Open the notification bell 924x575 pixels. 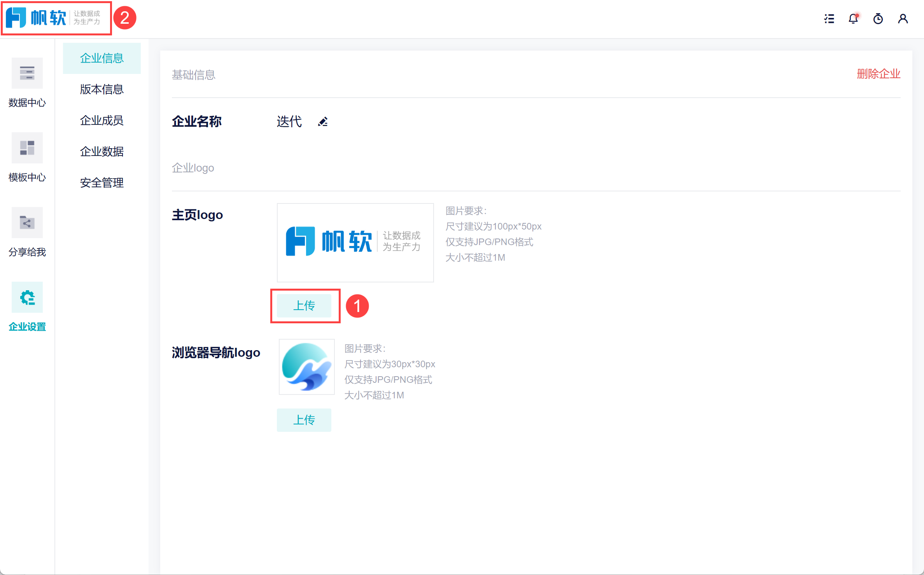[853, 19]
